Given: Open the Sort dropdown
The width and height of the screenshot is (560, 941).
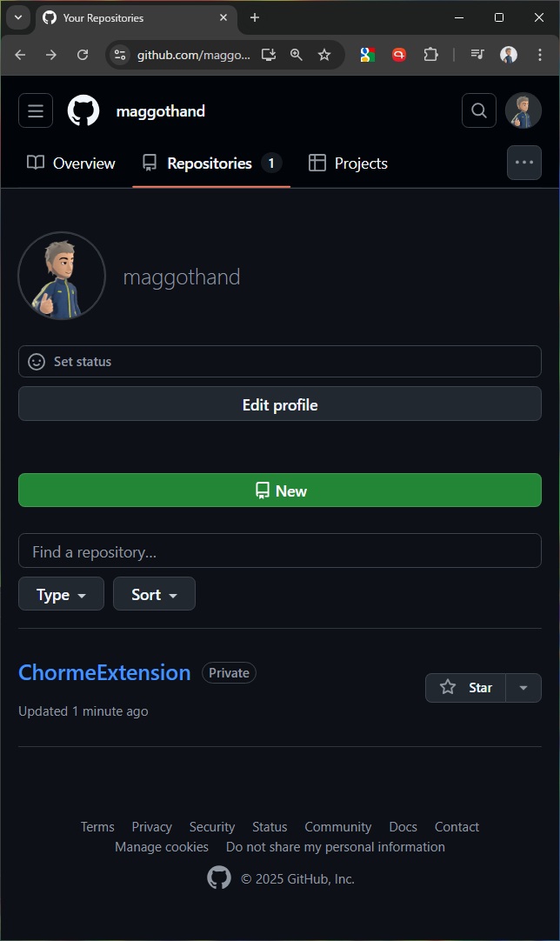Looking at the screenshot, I should coord(154,594).
